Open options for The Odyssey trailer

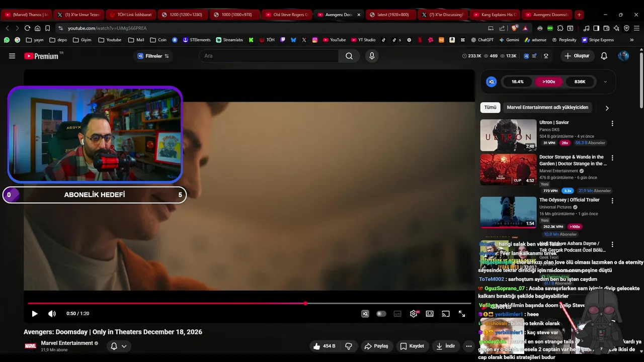coord(612,201)
